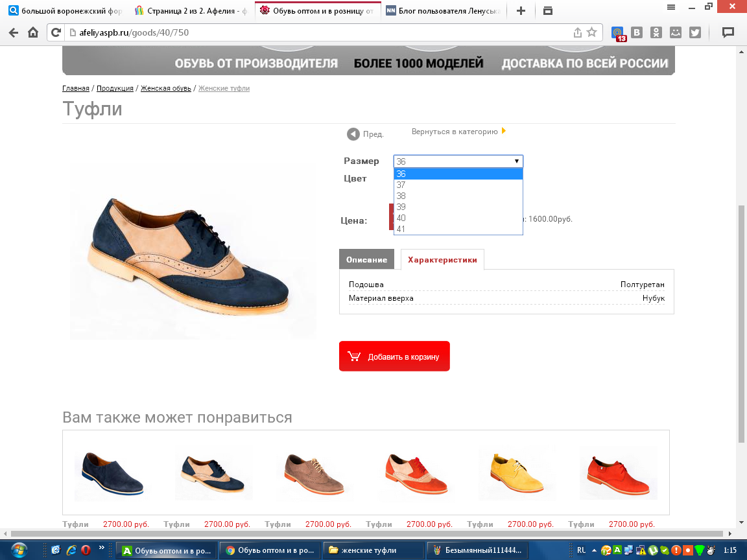Go to the browser home page icon
Viewport: 747px width, 560px height.
click(x=33, y=32)
